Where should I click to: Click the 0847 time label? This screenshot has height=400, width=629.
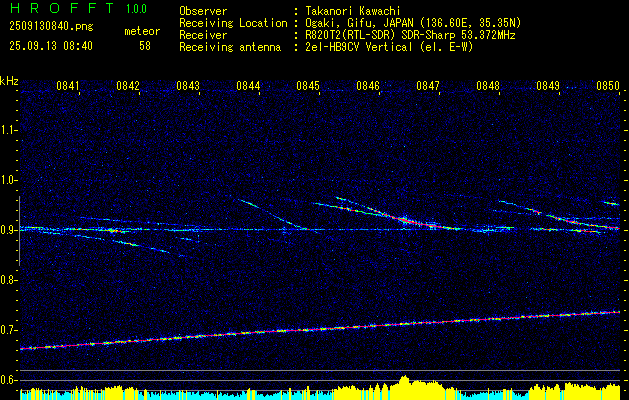pos(428,86)
